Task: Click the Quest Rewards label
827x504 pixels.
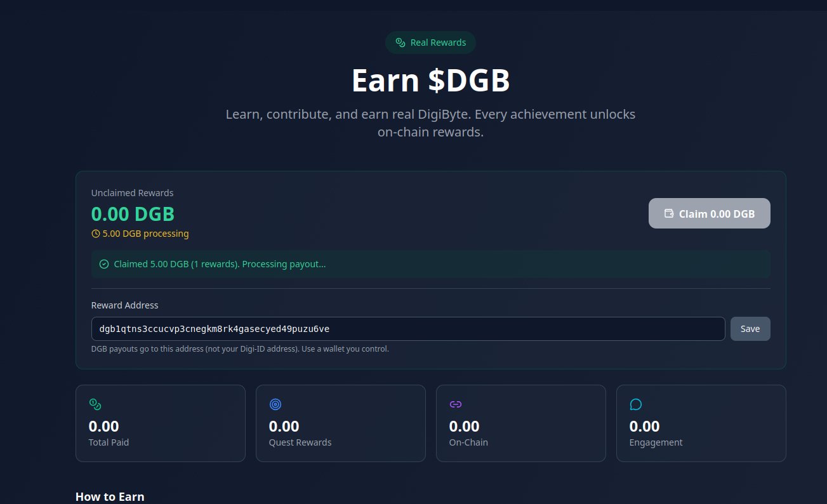Action: click(x=300, y=442)
